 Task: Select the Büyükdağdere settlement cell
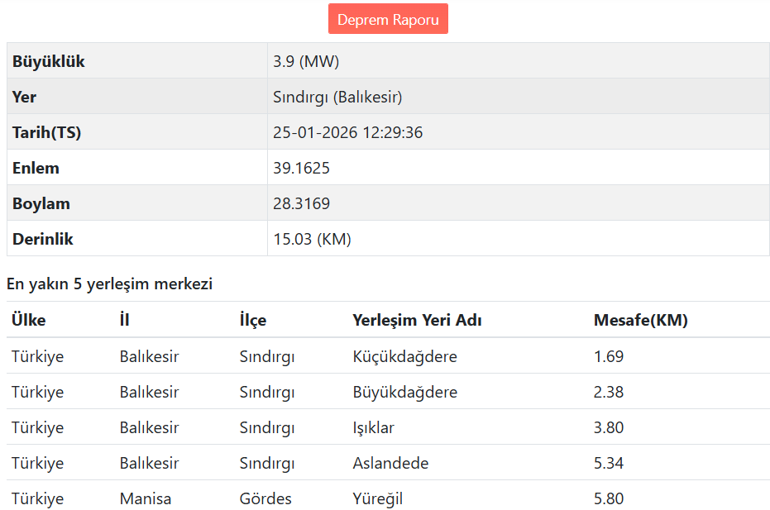(x=405, y=392)
